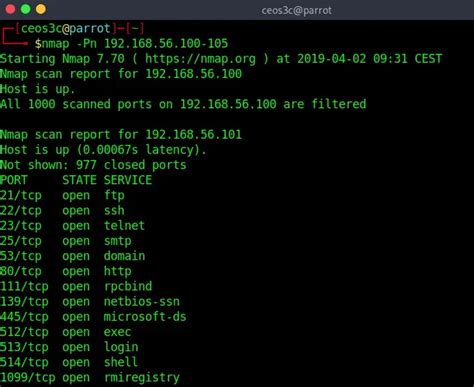474x387 pixels.
Task: Click the domain service name
Action: point(124,256)
